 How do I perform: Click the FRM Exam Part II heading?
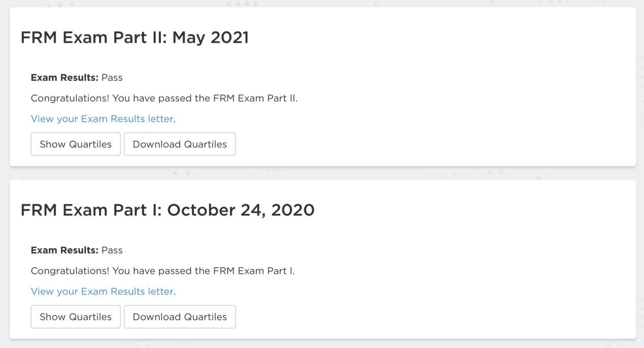click(x=94, y=38)
